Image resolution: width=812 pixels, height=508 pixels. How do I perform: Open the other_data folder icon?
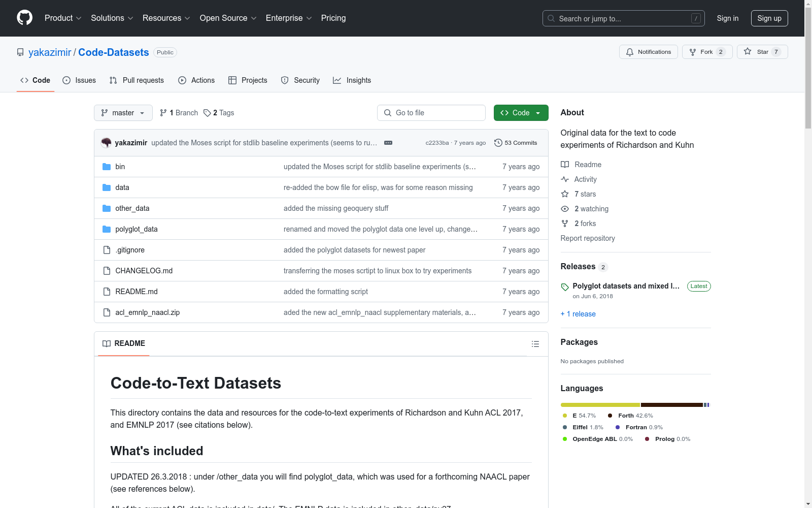(x=107, y=208)
